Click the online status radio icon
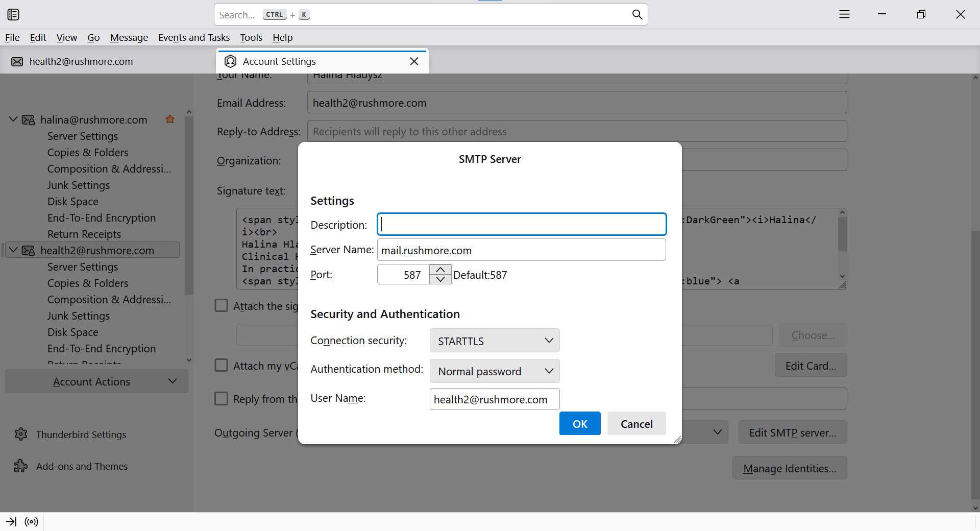The image size is (980, 531). [32, 522]
